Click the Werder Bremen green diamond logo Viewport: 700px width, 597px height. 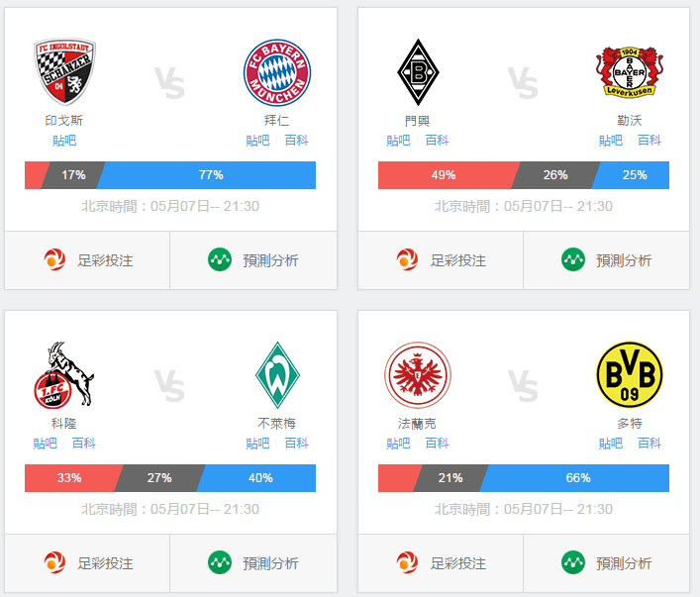(x=277, y=375)
